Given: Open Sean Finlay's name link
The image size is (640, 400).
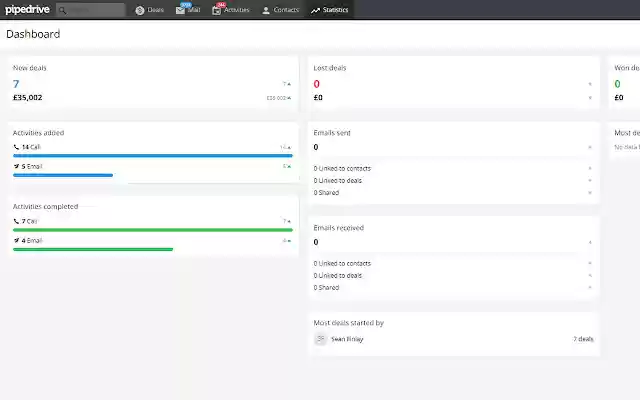Looking at the screenshot, I should pyautogui.click(x=347, y=339).
